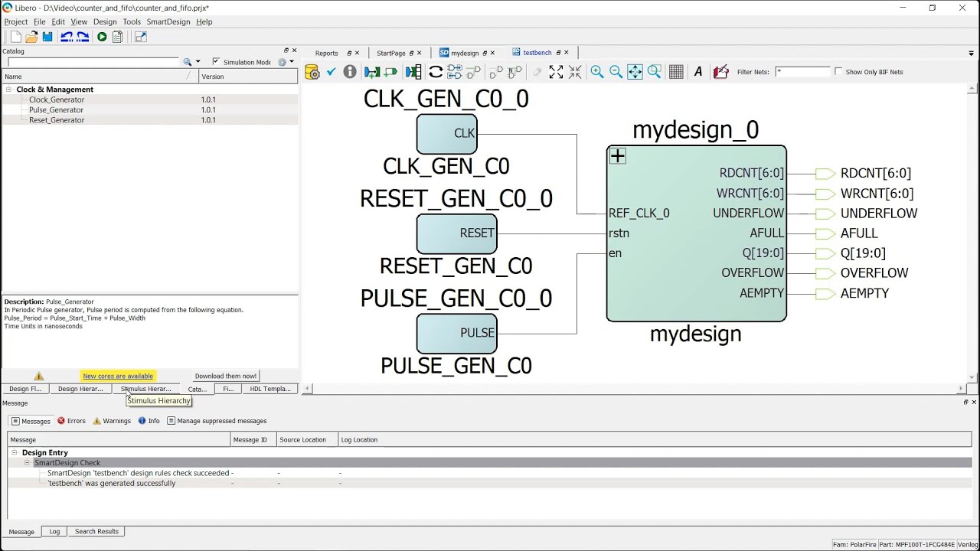Image resolution: width=980 pixels, height=551 pixels.
Task: Switch to the StartPage tab
Action: tap(391, 53)
